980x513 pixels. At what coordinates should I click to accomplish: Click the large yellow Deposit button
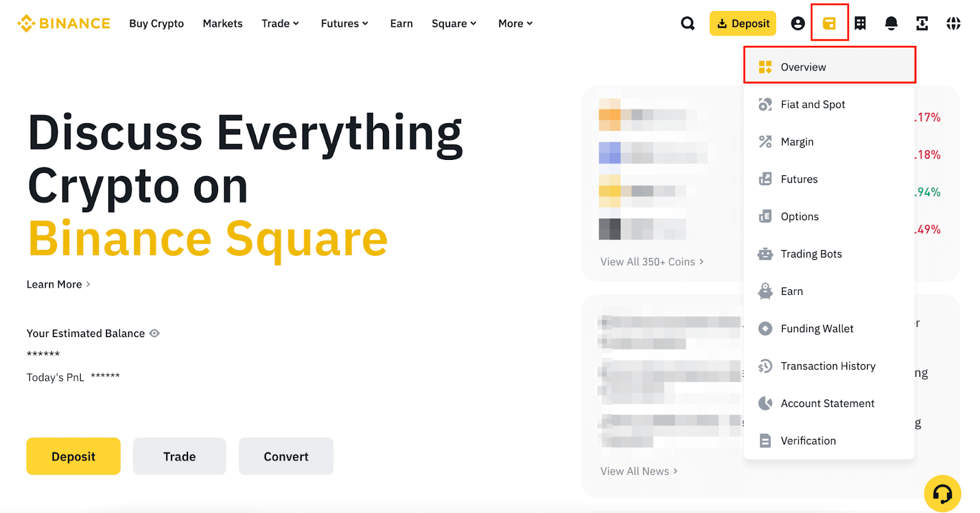[73, 456]
